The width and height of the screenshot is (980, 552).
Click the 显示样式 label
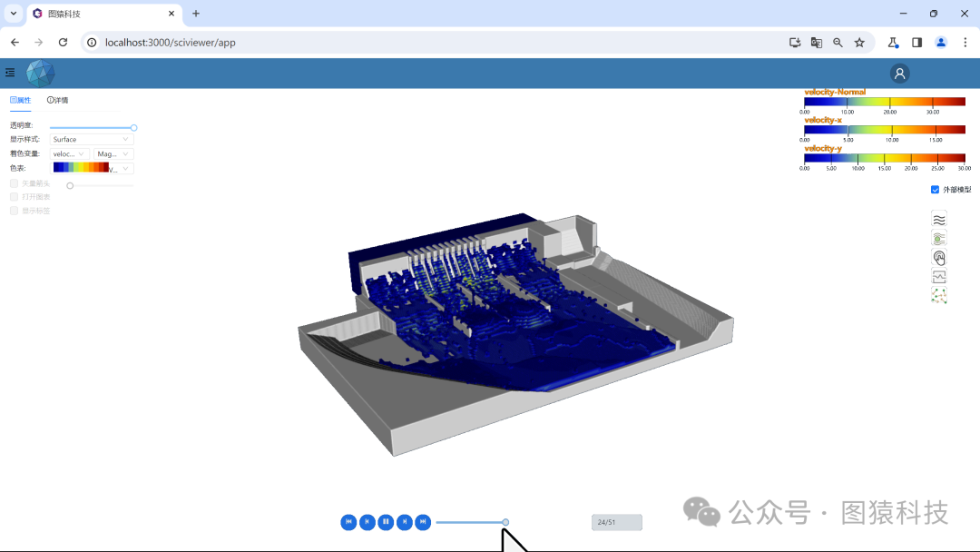point(24,140)
